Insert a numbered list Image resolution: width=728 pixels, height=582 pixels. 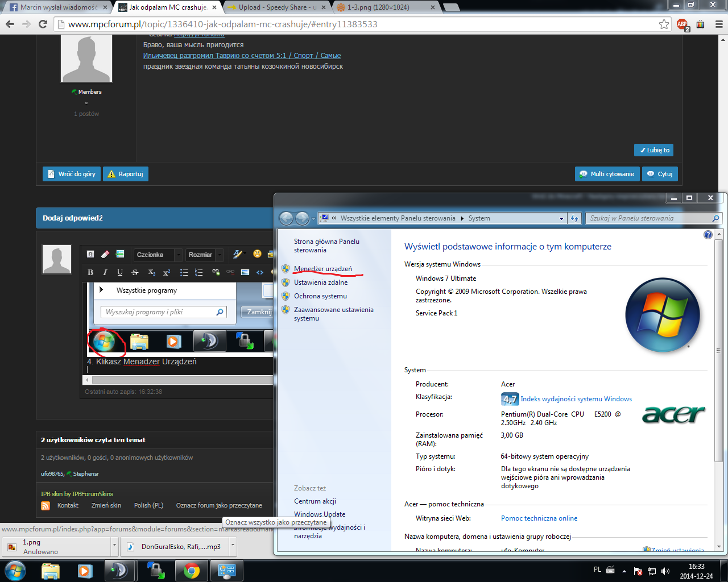(198, 272)
